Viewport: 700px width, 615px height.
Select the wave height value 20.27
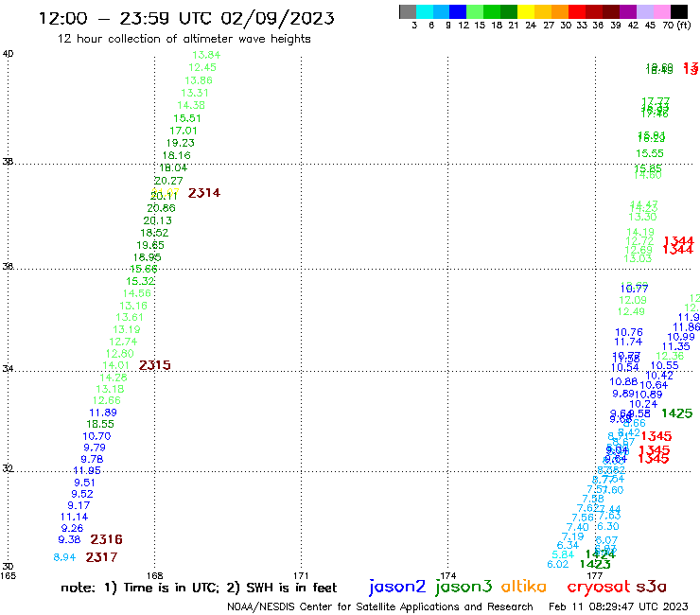(168, 181)
